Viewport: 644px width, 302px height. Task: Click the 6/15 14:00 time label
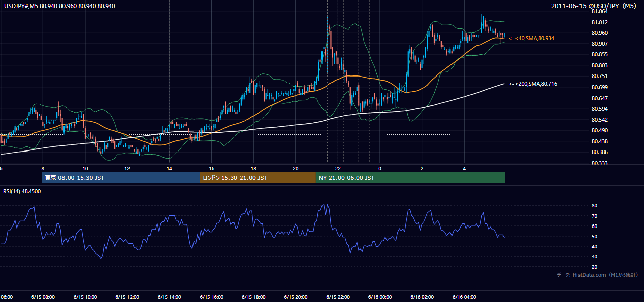(x=169, y=297)
